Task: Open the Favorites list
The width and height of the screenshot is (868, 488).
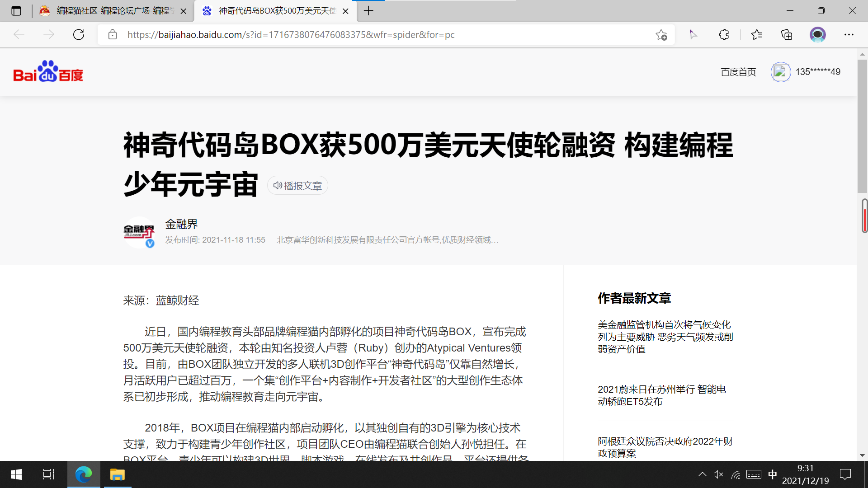Action: click(x=757, y=35)
